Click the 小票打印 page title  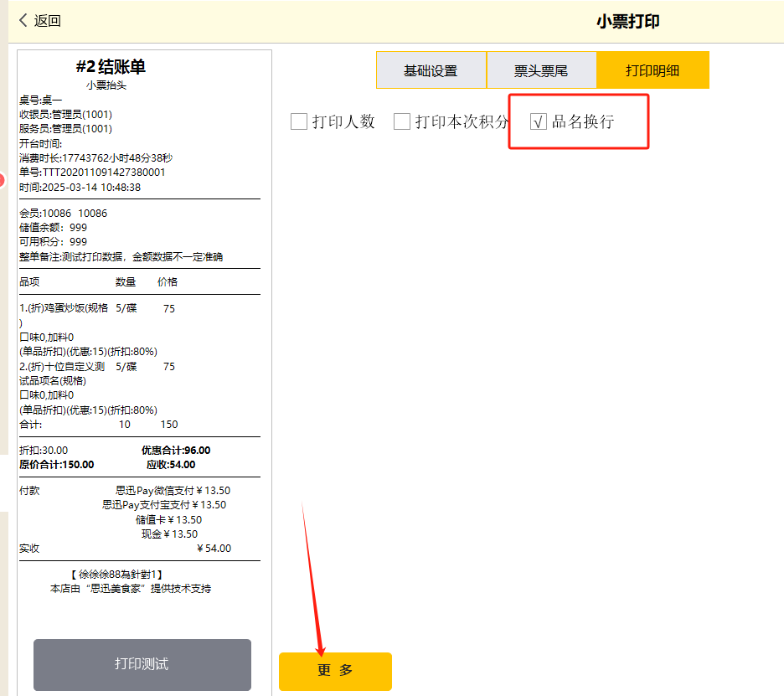tap(628, 21)
